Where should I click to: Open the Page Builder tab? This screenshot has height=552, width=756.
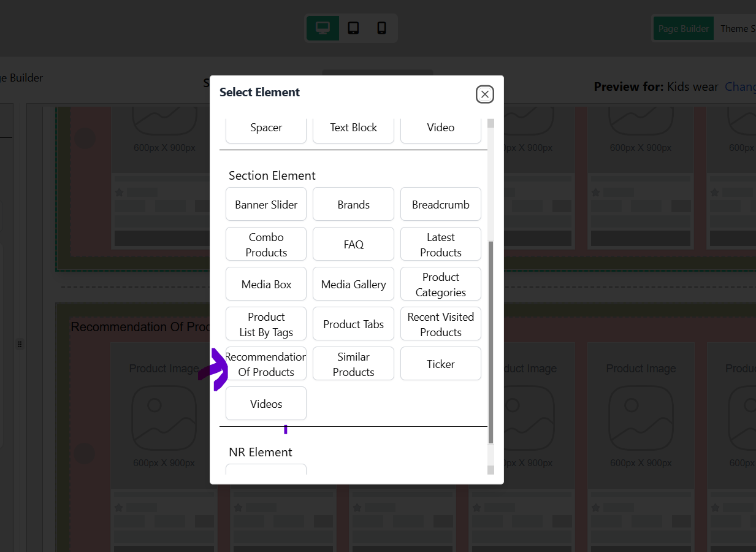coord(684,28)
